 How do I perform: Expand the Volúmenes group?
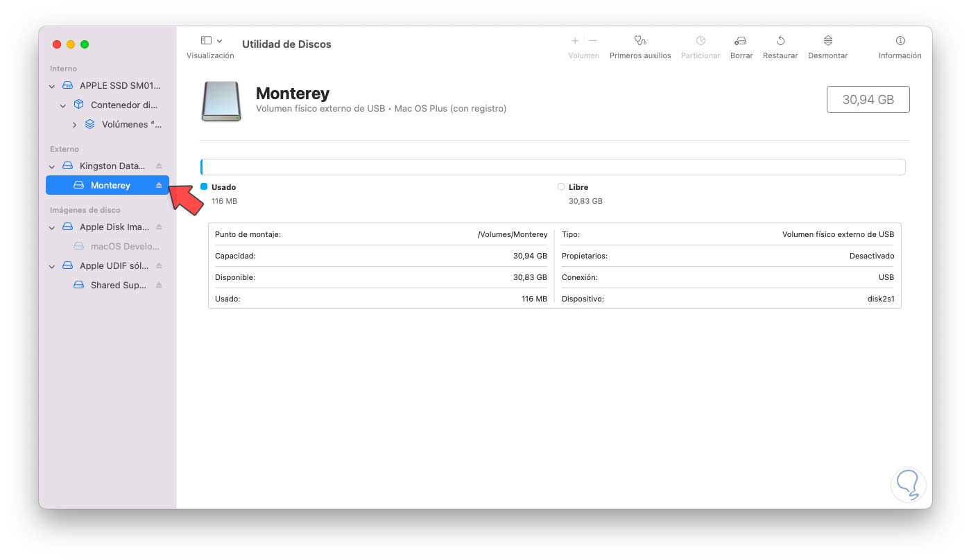click(74, 125)
